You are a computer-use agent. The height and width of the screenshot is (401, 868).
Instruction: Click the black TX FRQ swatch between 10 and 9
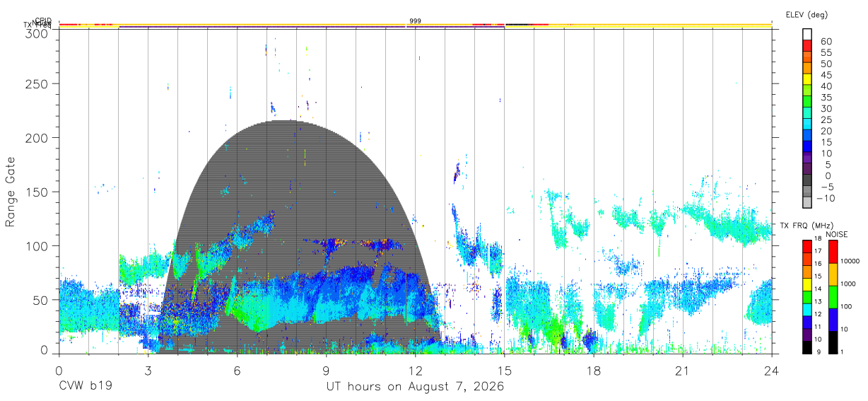(x=807, y=346)
